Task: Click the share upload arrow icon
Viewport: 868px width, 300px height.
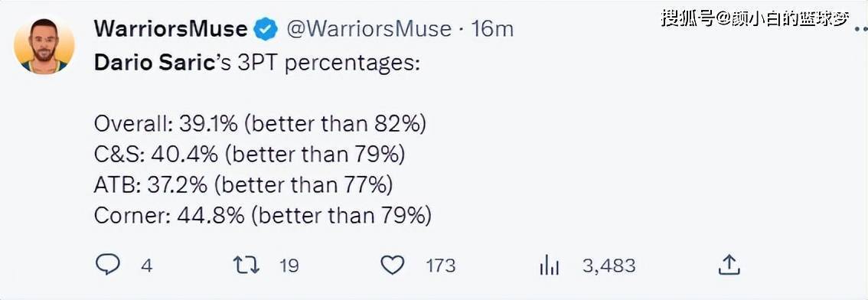Action: 729,265
